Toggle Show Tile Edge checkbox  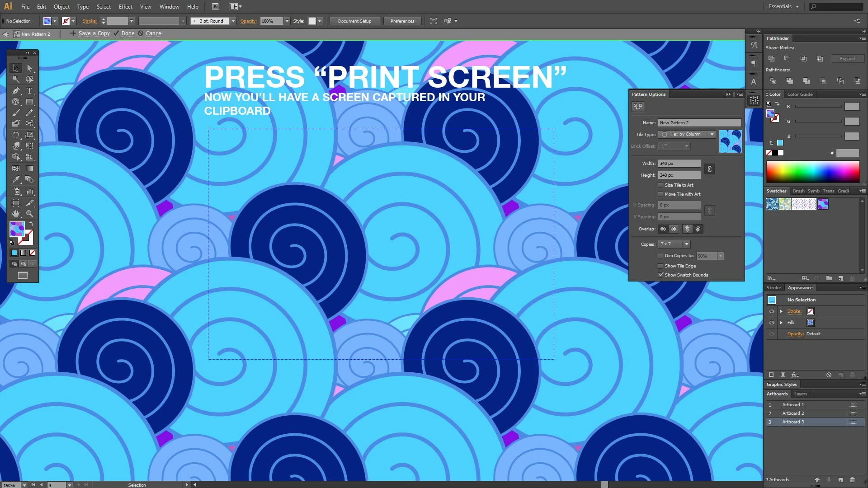click(660, 266)
